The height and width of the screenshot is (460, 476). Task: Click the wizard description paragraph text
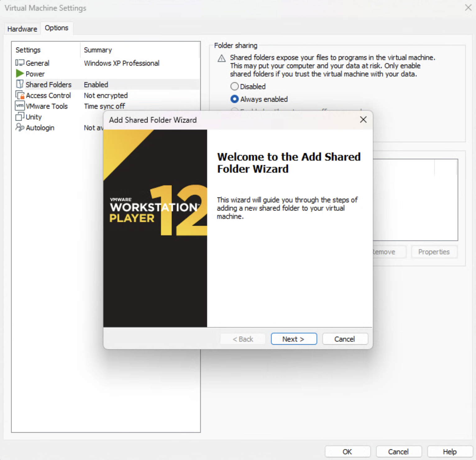pos(287,208)
